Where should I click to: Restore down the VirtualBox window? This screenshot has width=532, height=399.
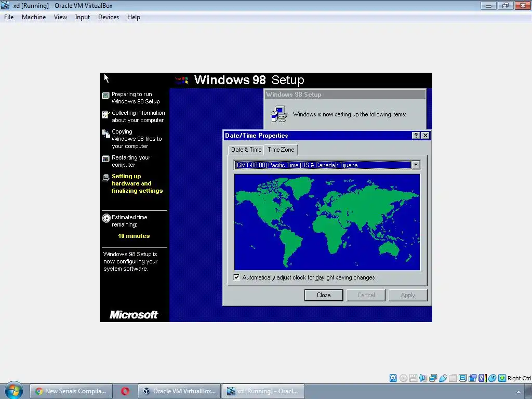point(506,5)
